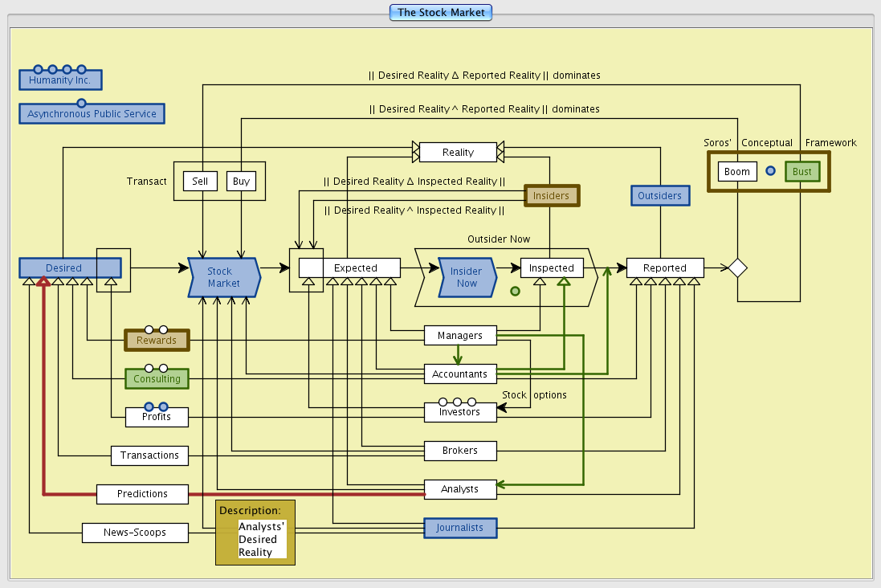Click the green triangle arrowhead under Inspected

pos(564,281)
